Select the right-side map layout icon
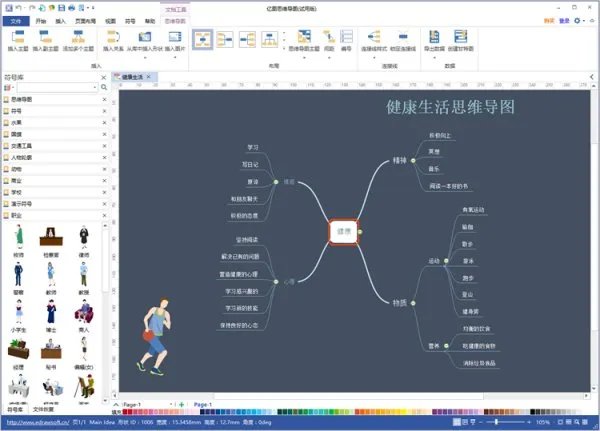The height and width of the screenshot is (431, 600). click(247, 39)
